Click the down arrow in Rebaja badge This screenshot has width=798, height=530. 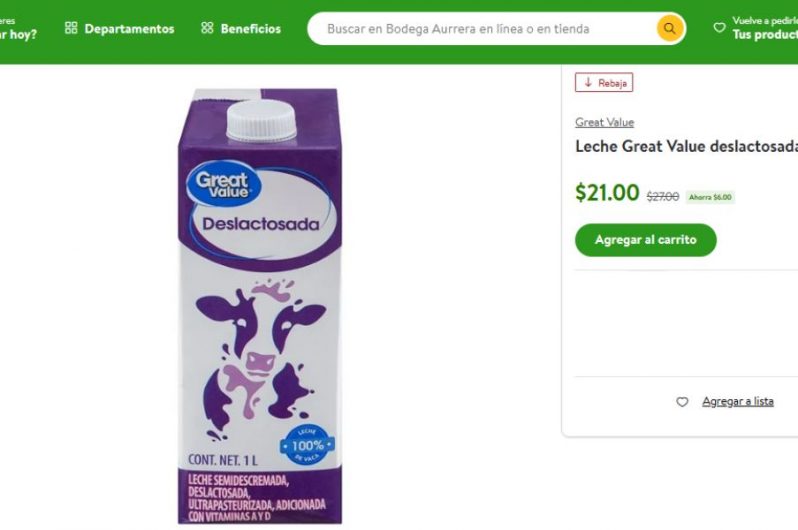tap(588, 83)
